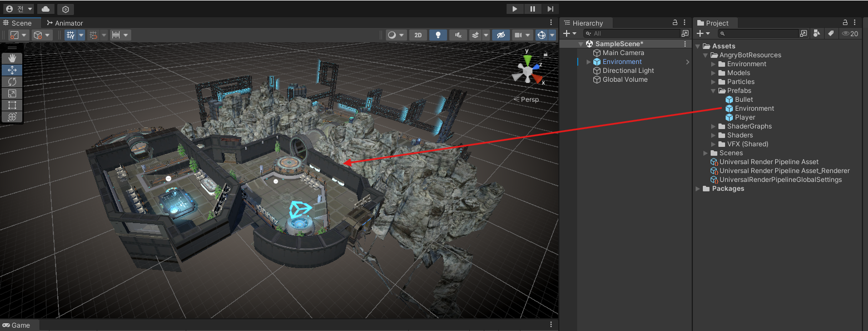Select Main Camera in the Hierarchy

pos(623,53)
